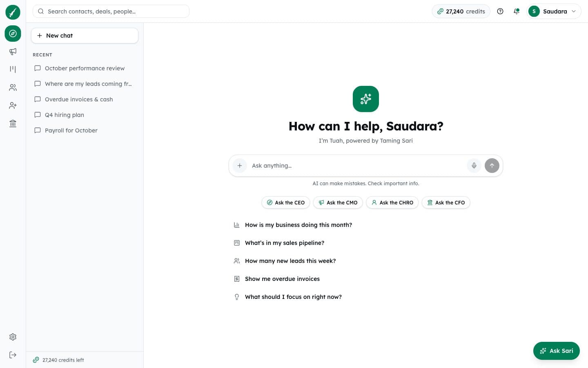
Task: Select the Ask the CHRO chip
Action: tap(392, 202)
